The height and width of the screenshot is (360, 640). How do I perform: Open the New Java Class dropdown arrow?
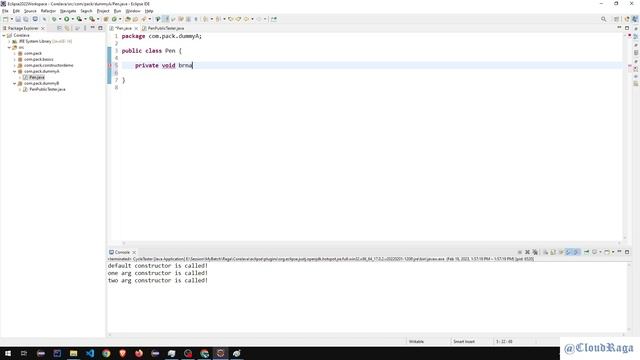pyautogui.click(x=120, y=19)
